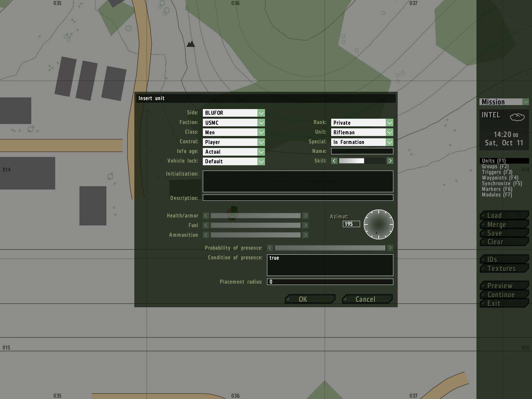
Task: Decrease Ammunition with the left arrow
Action: [206, 235]
